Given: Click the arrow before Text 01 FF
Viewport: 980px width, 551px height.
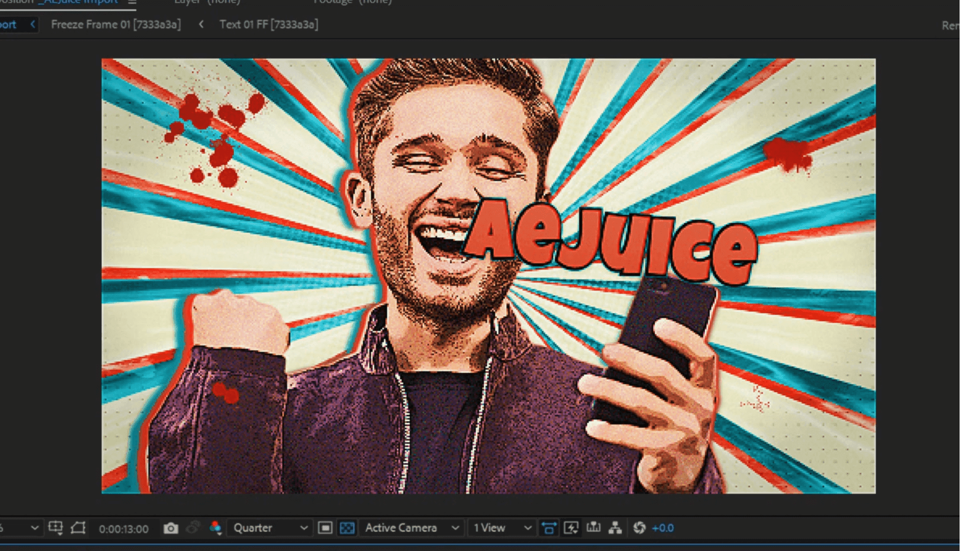Looking at the screenshot, I should (x=201, y=24).
